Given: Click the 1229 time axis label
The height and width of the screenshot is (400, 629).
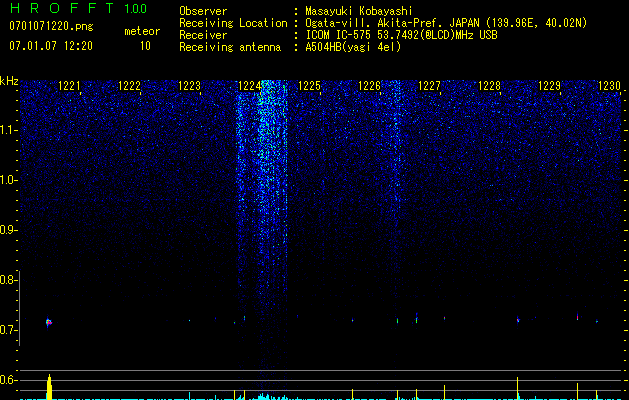Looking at the screenshot, I should [x=550, y=86].
